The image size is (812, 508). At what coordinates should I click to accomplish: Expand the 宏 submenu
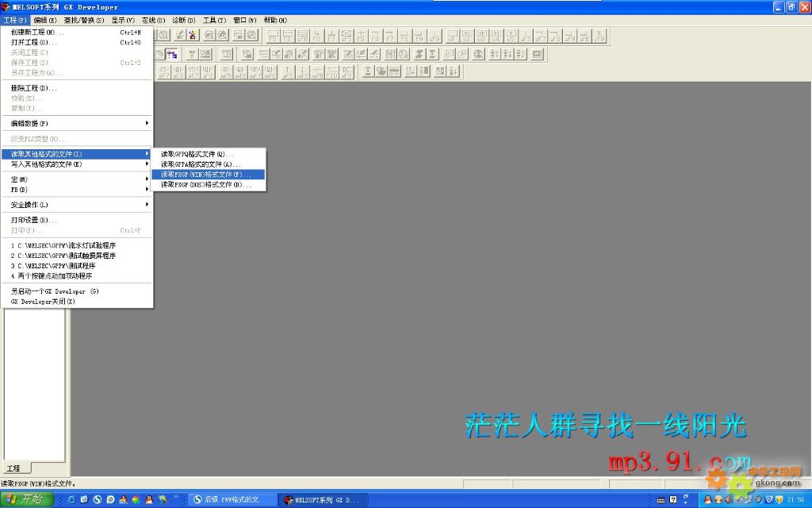click(77, 179)
